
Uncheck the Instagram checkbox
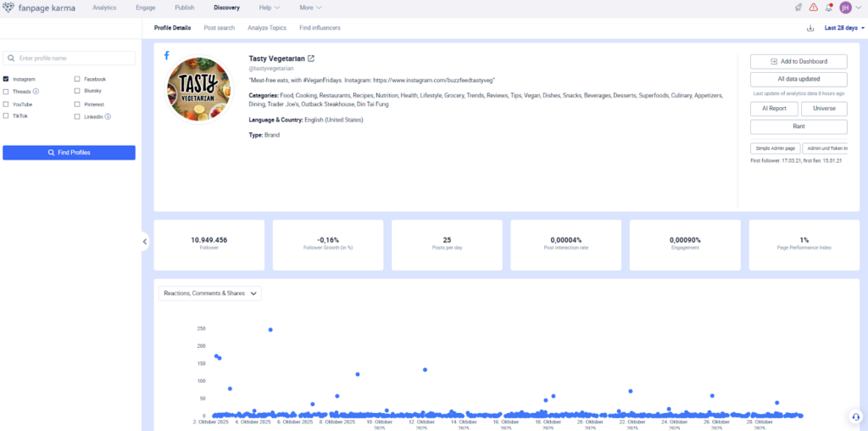[7, 79]
